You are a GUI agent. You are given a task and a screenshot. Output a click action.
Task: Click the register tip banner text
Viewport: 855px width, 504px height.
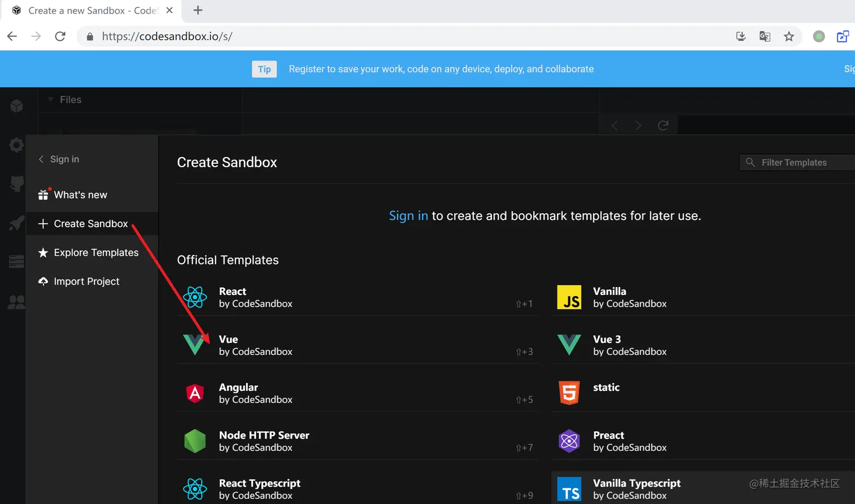point(441,69)
